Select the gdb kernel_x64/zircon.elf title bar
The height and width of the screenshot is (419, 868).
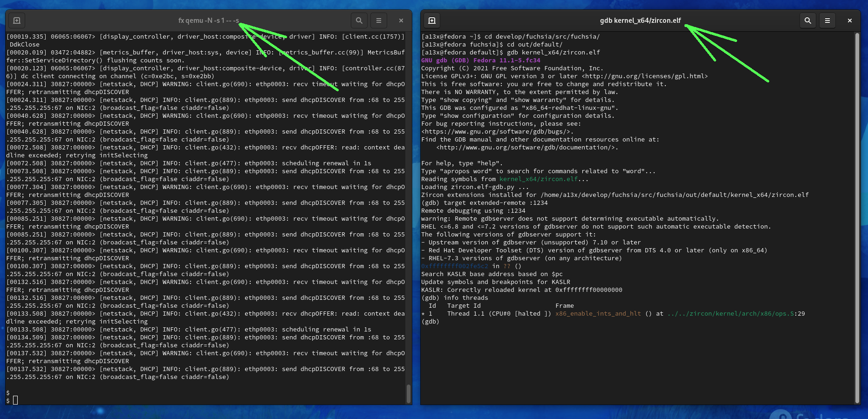[640, 20]
